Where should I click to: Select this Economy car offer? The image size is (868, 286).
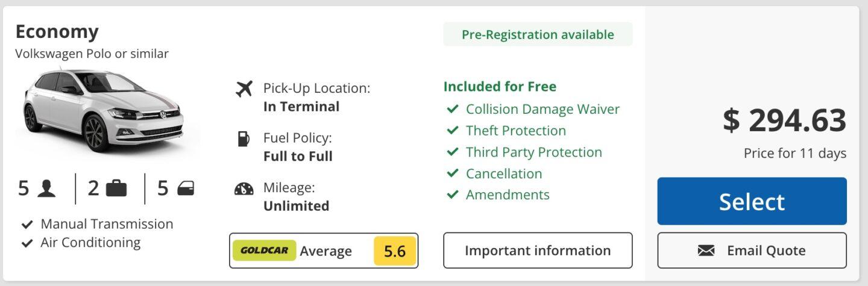(x=752, y=201)
